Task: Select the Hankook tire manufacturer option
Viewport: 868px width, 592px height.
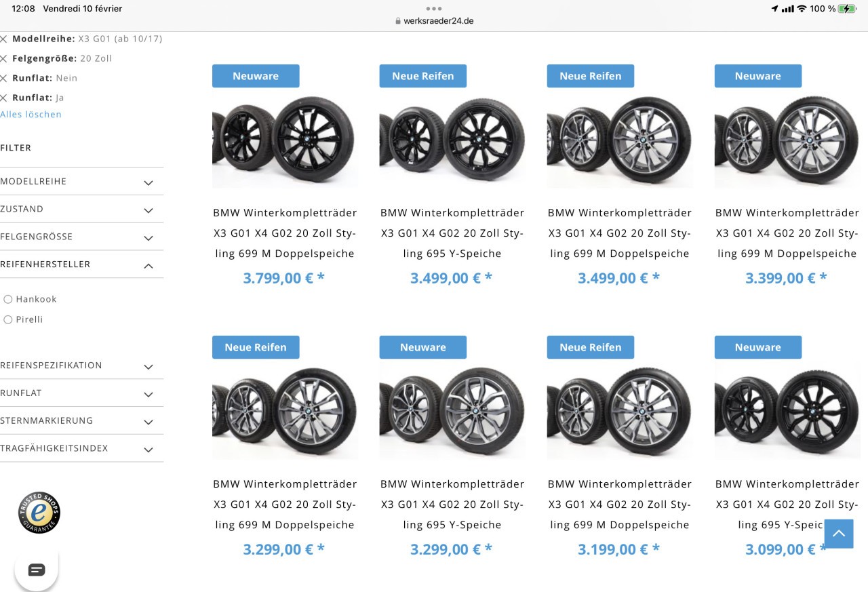Action: pyautogui.click(x=8, y=299)
